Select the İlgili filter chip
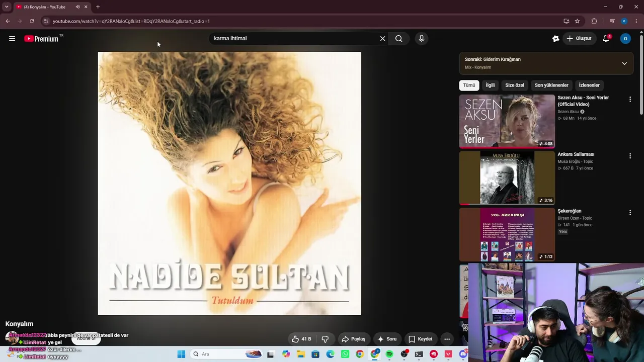This screenshot has height=362, width=644. (x=490, y=85)
